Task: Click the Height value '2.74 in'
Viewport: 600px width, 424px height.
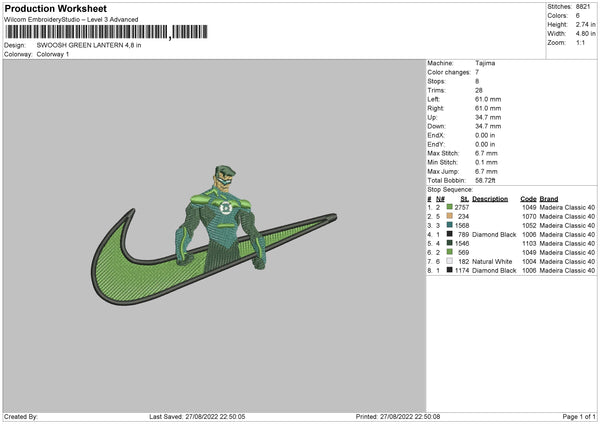Action: (x=585, y=24)
